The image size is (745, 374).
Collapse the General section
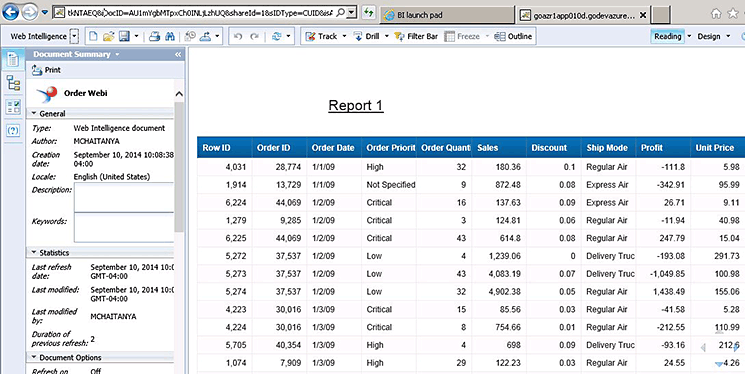[x=34, y=114]
